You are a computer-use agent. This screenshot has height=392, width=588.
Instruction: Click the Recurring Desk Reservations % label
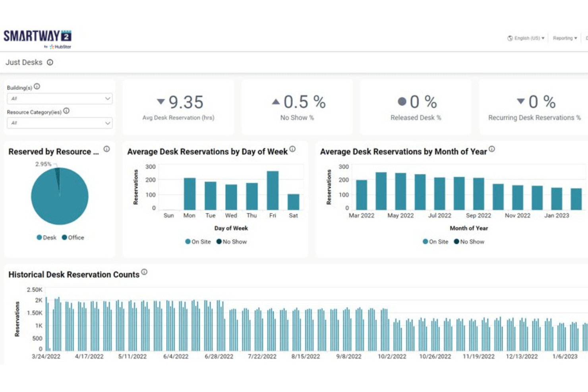[534, 118]
